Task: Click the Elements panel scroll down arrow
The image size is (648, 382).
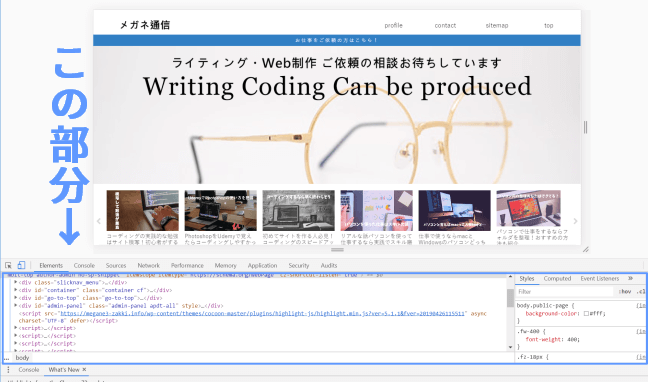Action: coord(510,347)
